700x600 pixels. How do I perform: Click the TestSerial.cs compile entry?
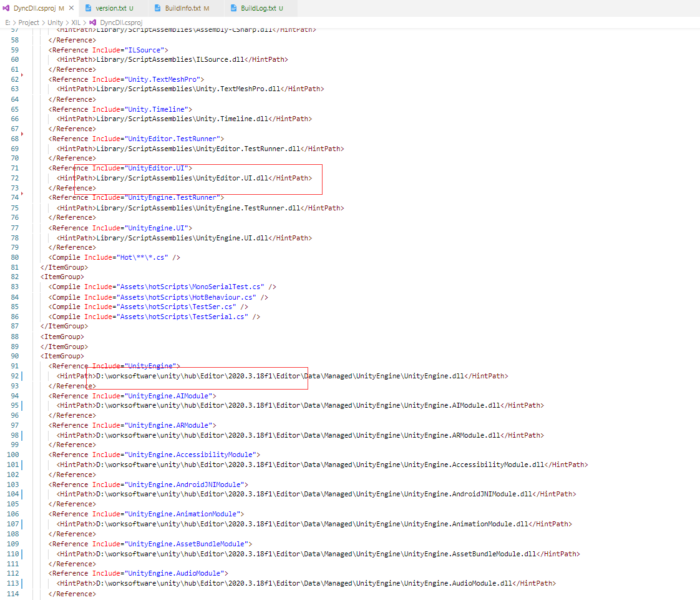coord(155,317)
